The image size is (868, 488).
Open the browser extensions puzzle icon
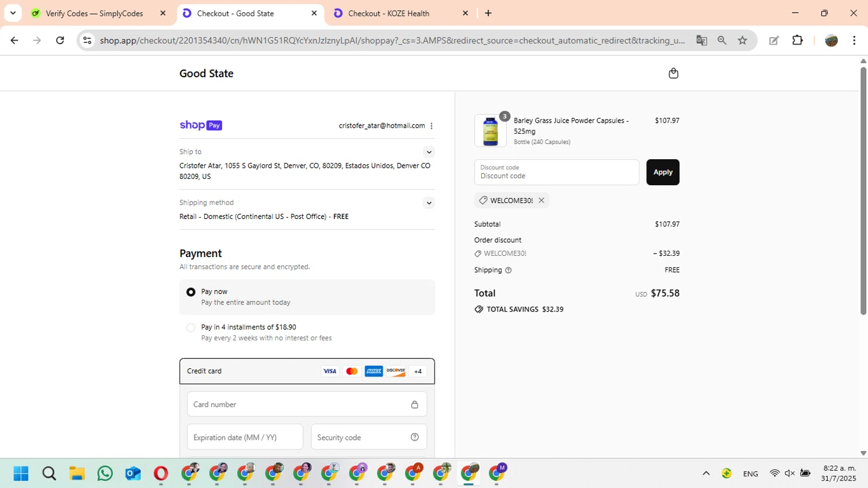click(797, 41)
